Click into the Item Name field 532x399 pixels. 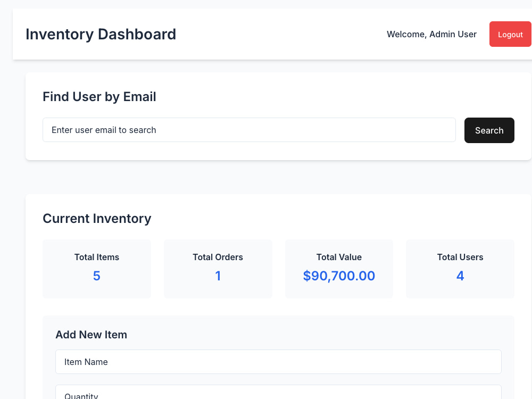pyautogui.click(x=278, y=362)
